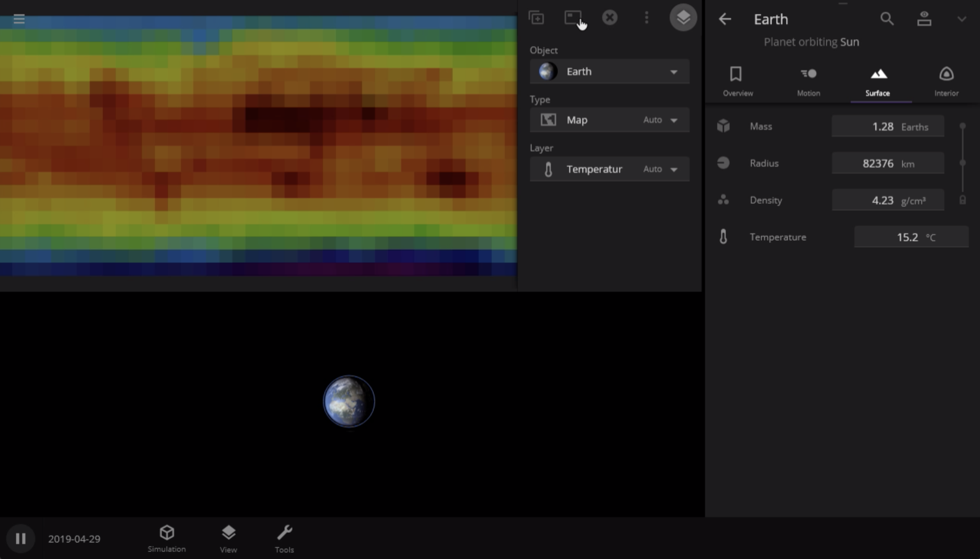
Task: Click the search magnifier icon
Action: click(887, 19)
